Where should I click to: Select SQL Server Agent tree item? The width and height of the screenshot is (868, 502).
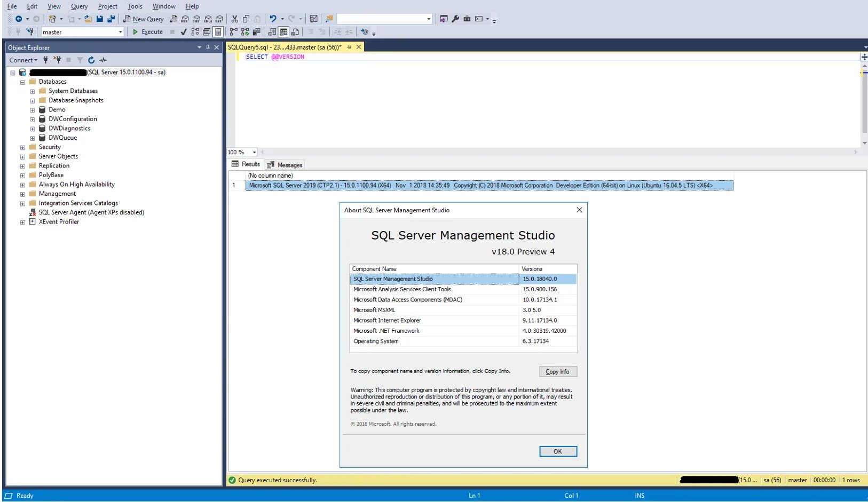pos(91,212)
